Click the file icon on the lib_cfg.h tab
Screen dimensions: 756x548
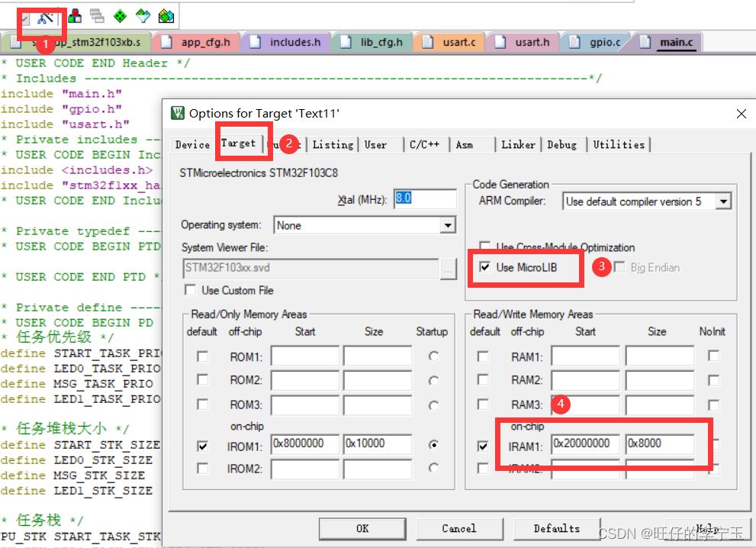tap(346, 43)
